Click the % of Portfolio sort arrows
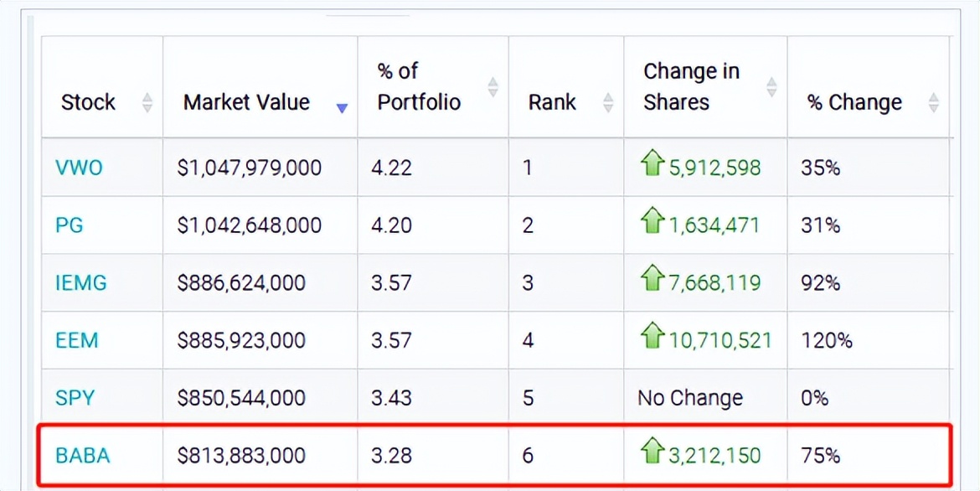 pyautogui.click(x=493, y=86)
